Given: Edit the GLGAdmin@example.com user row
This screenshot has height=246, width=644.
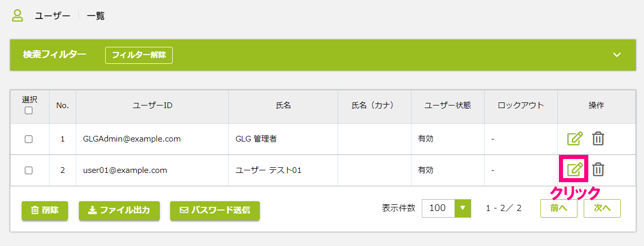Looking at the screenshot, I should 575,138.
